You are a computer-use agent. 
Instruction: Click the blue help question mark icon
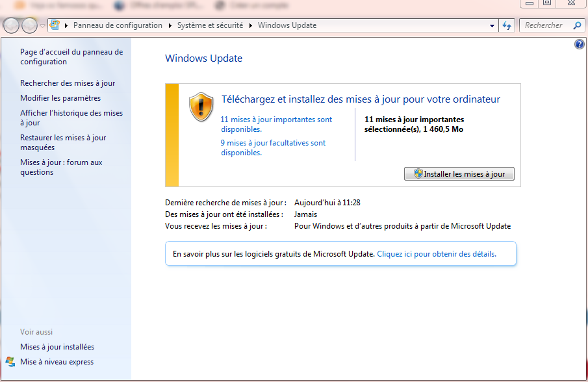580,45
